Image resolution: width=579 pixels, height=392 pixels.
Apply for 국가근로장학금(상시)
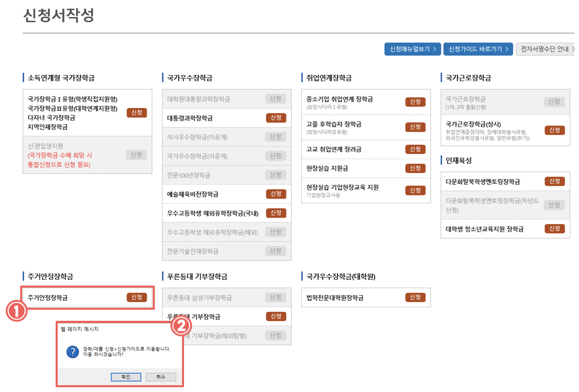pyautogui.click(x=554, y=130)
